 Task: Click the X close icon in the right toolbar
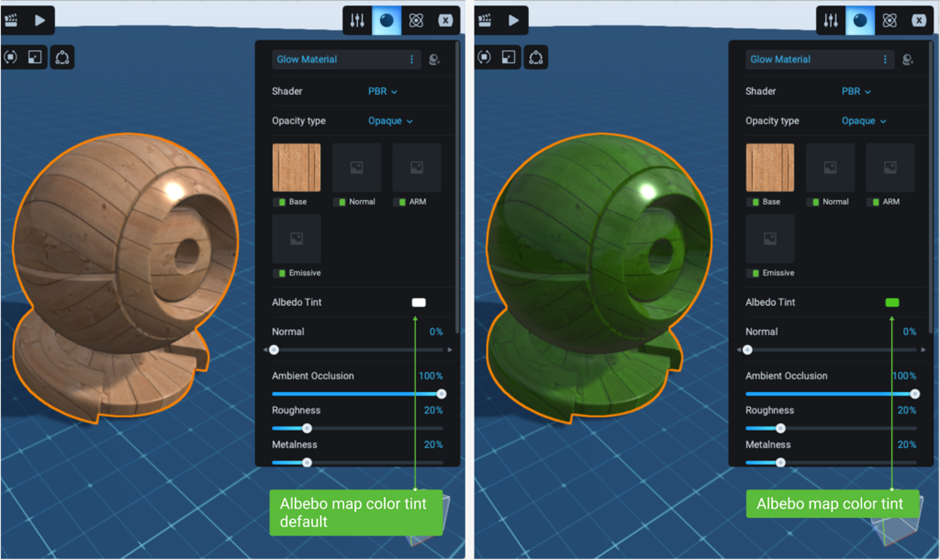tap(918, 20)
